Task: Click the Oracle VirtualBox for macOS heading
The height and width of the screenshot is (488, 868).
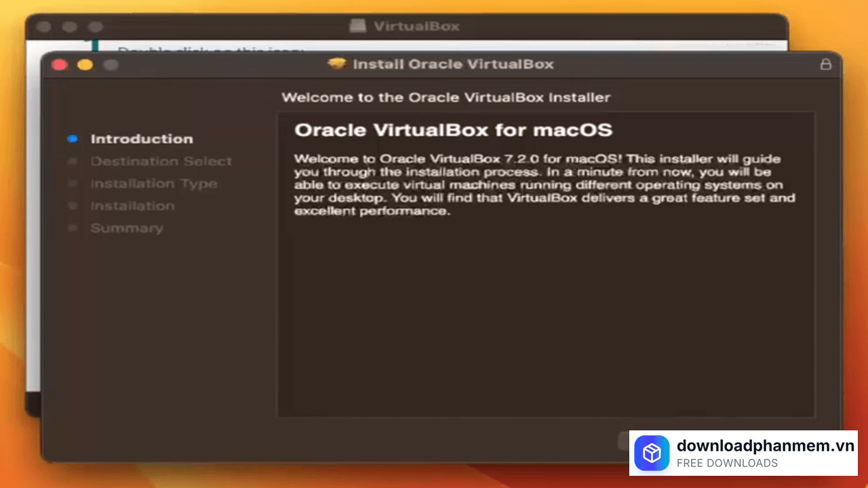Action: 453,129
